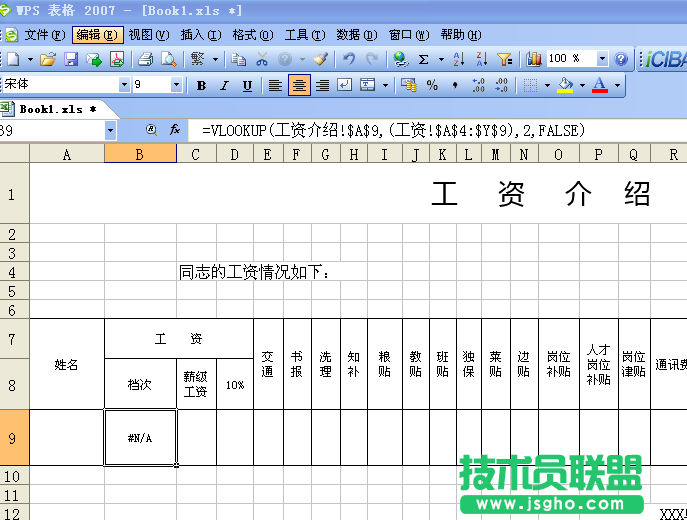Viewport: 687px width, 520px height.
Task: Select row 9 header
Action: pyautogui.click(x=14, y=438)
